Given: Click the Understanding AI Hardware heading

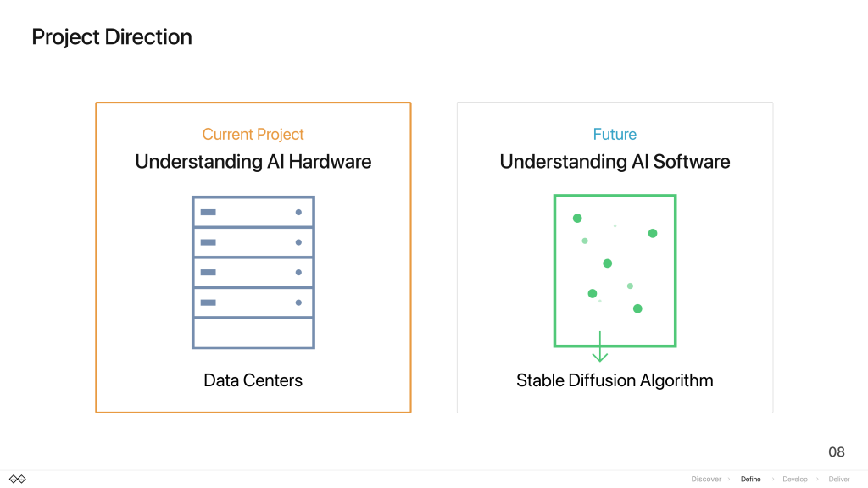Looking at the screenshot, I should click(253, 162).
